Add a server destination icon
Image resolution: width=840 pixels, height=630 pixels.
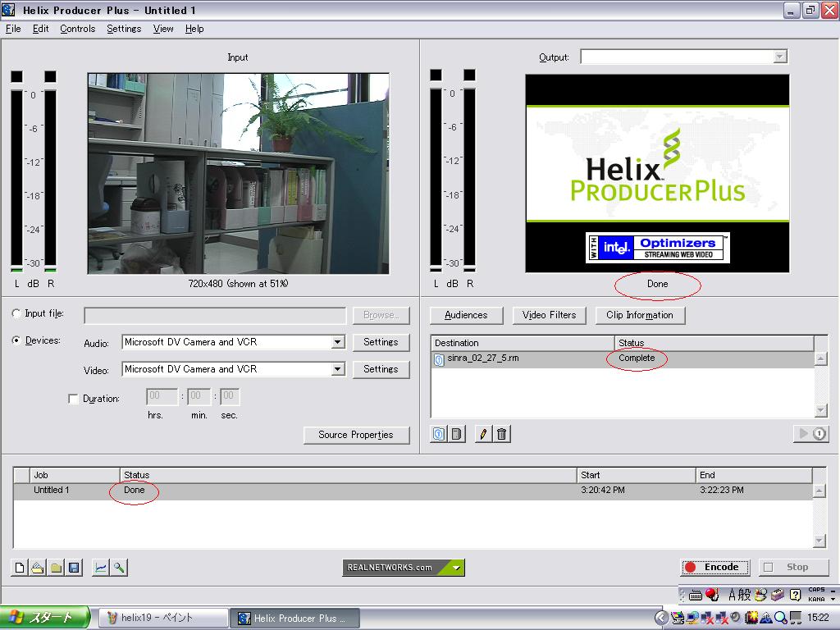pos(456,434)
